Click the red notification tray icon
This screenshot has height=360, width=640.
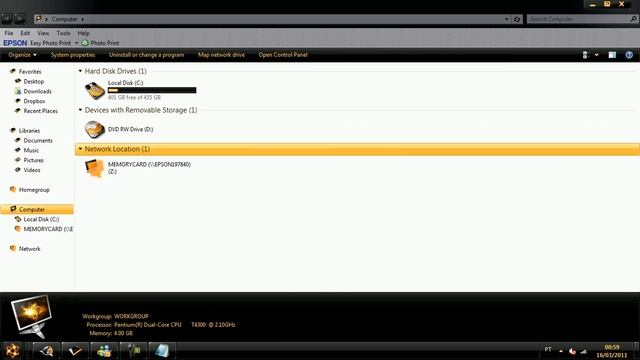pos(572,351)
